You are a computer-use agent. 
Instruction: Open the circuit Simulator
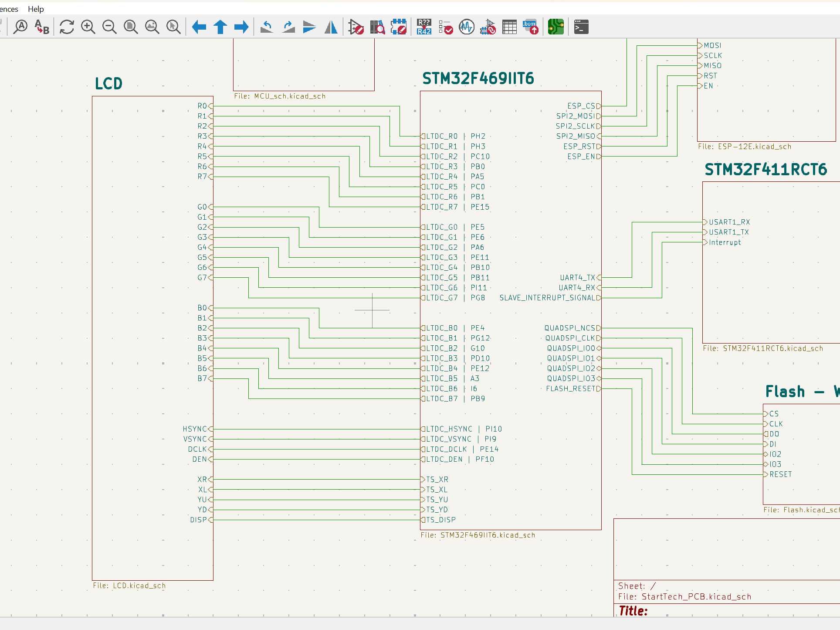click(x=467, y=27)
